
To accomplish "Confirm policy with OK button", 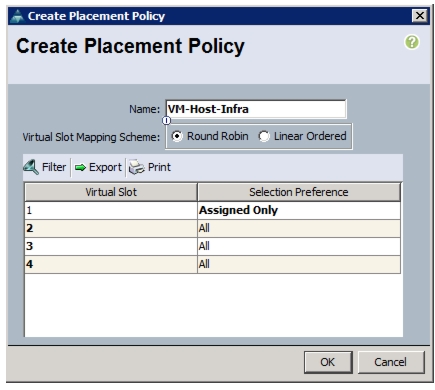I will 328,362.
